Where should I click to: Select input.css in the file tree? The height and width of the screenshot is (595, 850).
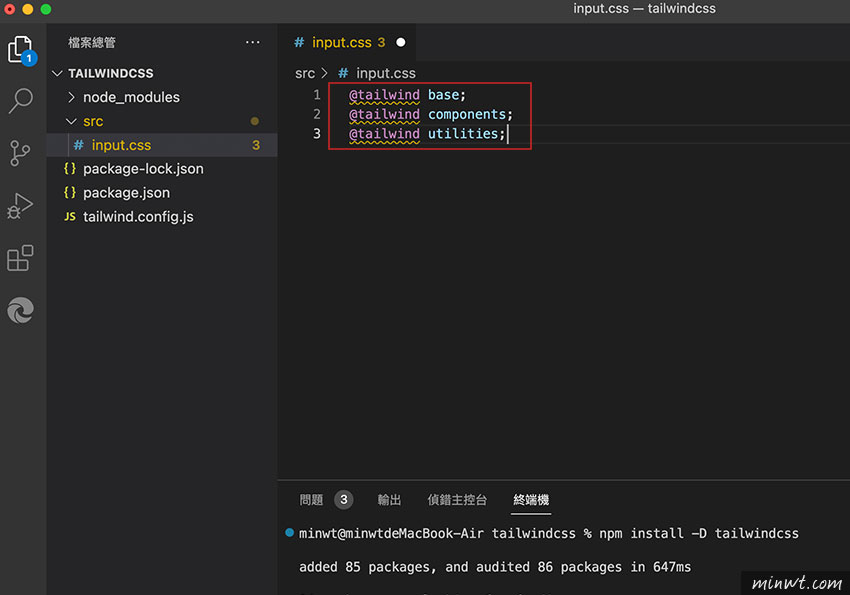pos(162,145)
